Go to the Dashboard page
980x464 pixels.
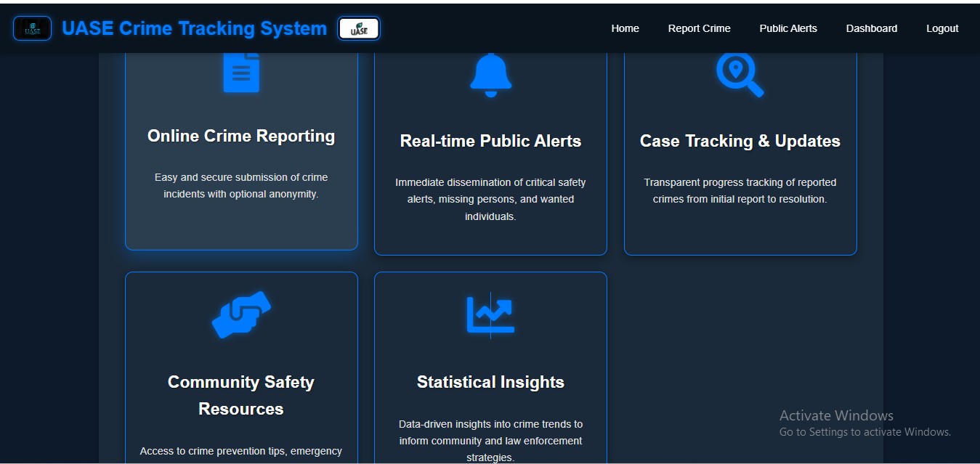click(871, 28)
